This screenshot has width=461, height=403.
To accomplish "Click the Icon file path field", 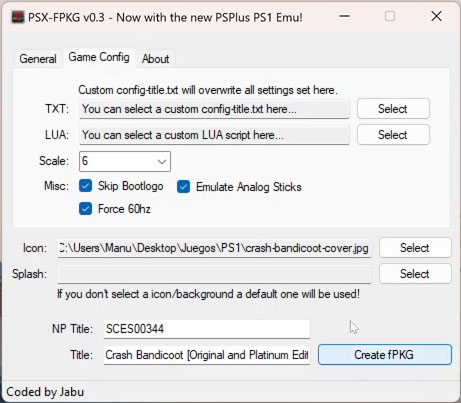I will (x=214, y=248).
